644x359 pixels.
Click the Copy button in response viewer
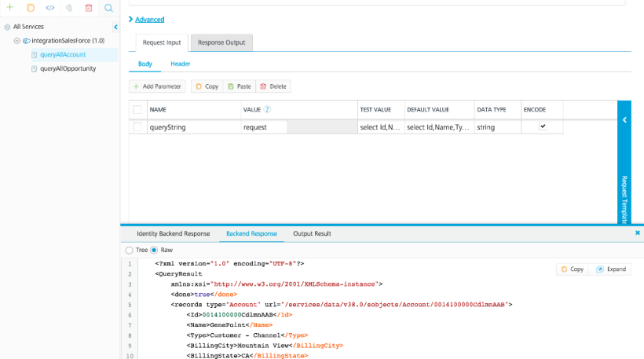(x=572, y=269)
